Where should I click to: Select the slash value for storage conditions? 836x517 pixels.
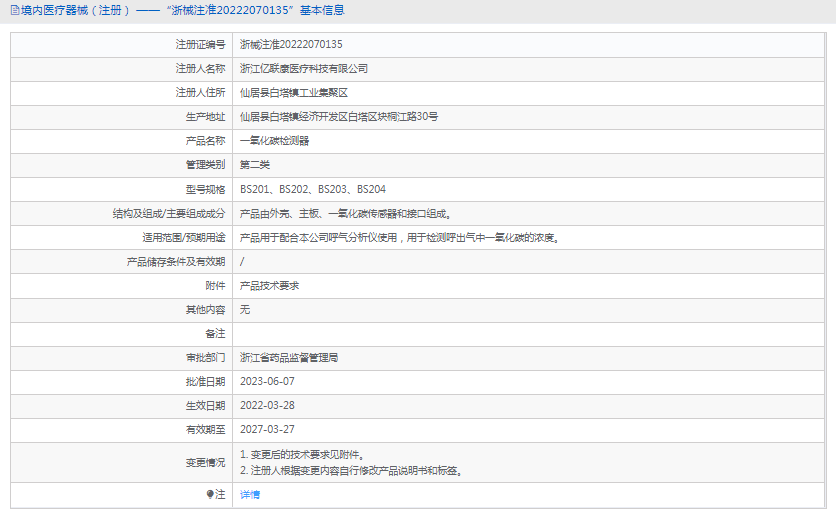(x=242, y=262)
